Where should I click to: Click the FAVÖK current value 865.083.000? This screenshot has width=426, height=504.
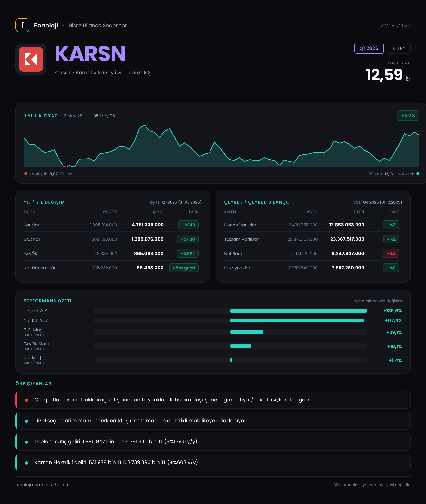[x=149, y=253]
